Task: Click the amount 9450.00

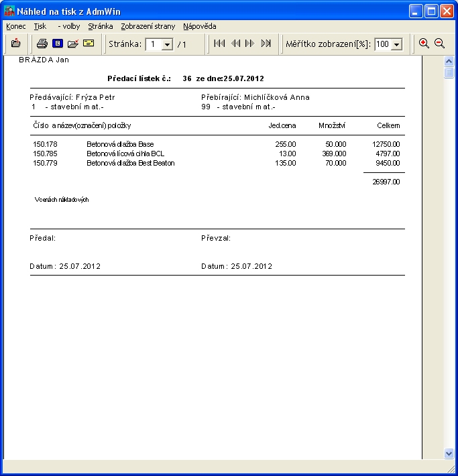Action: (x=388, y=163)
